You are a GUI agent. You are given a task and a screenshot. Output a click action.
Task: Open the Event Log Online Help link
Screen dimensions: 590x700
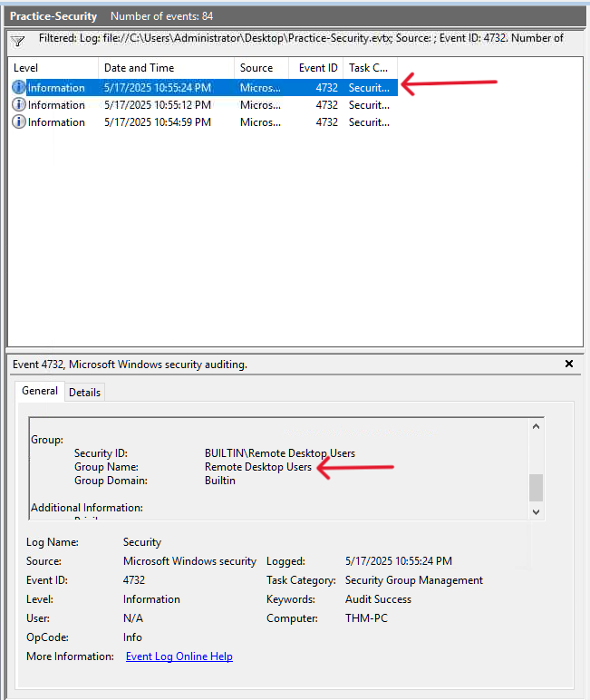click(179, 656)
